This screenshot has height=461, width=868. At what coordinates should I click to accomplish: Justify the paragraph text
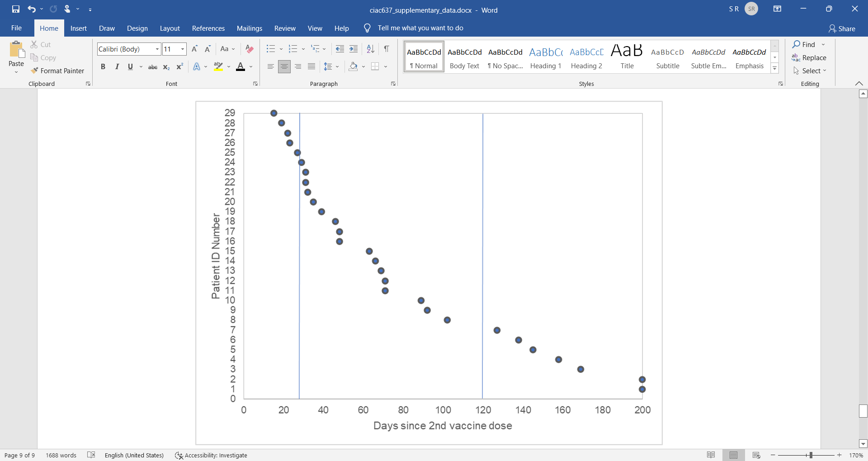click(311, 66)
